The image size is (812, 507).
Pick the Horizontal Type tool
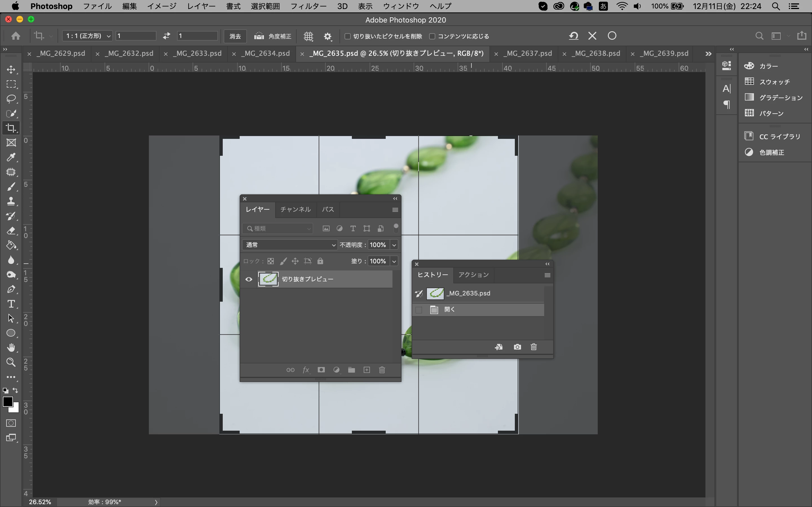(11, 304)
